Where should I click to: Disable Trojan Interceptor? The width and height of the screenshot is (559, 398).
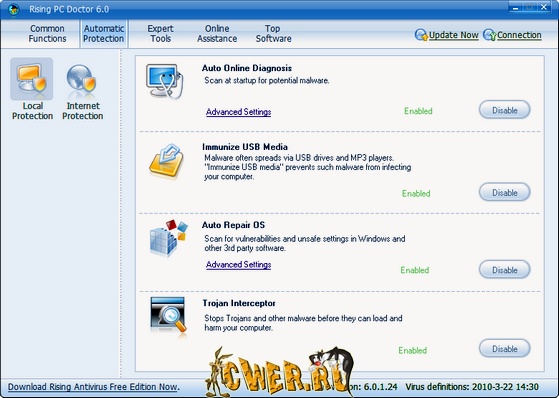pyautogui.click(x=504, y=348)
